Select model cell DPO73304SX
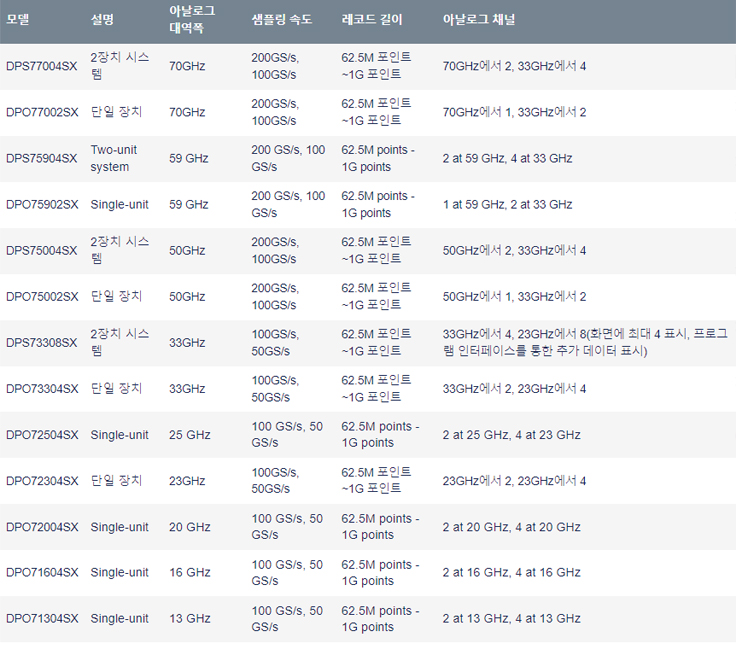The image size is (736, 651). (42, 389)
